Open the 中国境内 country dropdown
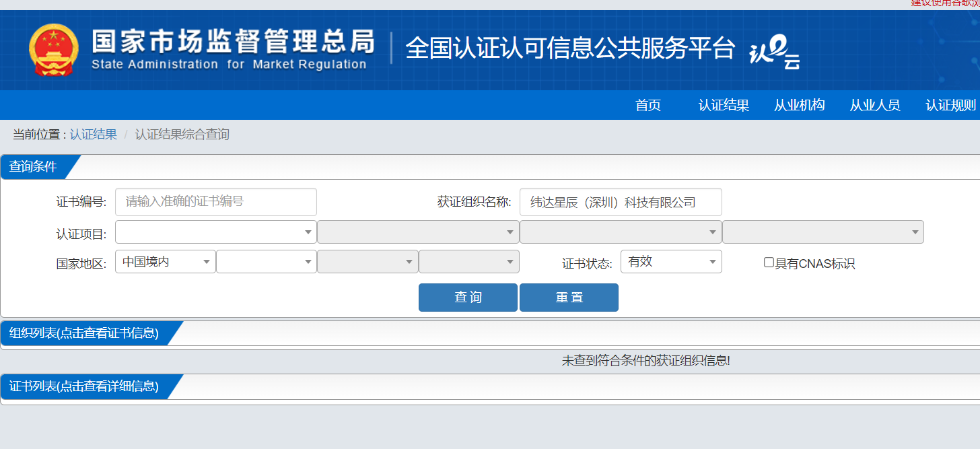980x449 pixels. click(x=166, y=262)
